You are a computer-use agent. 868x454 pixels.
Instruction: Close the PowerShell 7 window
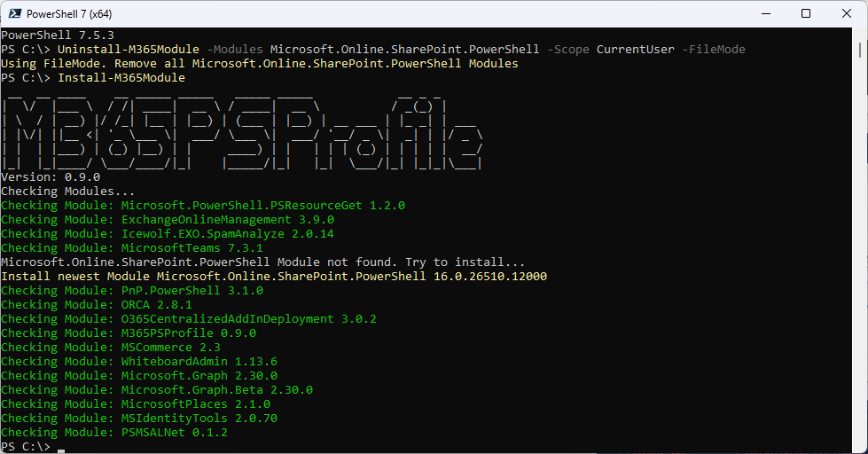(x=847, y=13)
